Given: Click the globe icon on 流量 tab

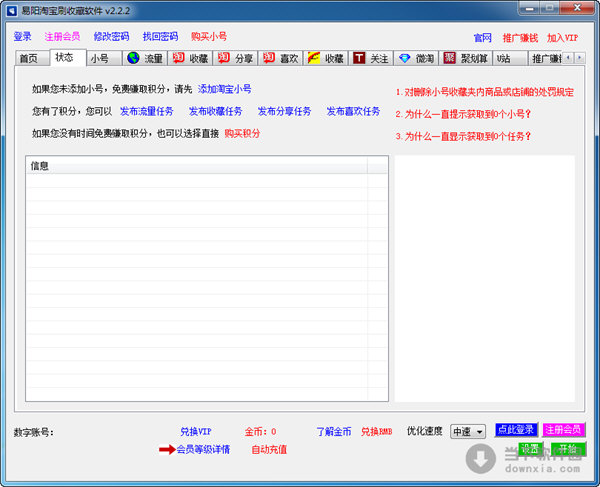Looking at the screenshot, I should point(133,58).
